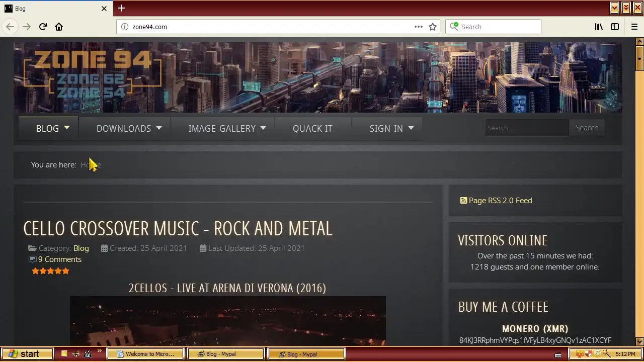The image size is (644, 362).
Task: Open the DOWNLOADS menu
Action: point(124,129)
